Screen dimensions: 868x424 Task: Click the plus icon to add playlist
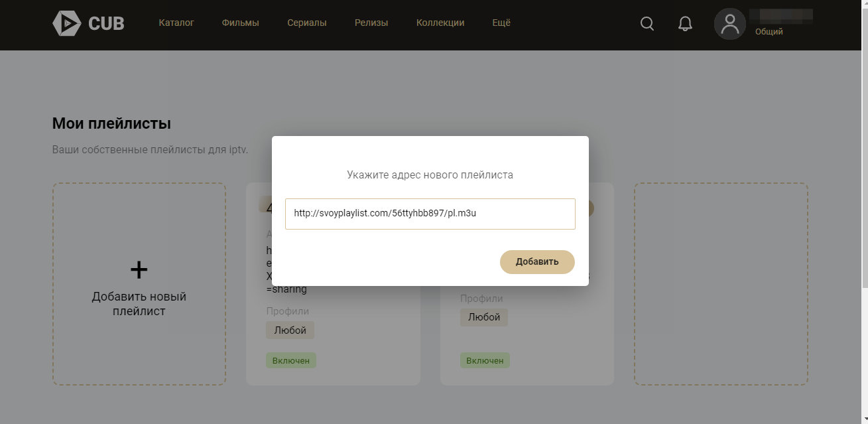click(x=139, y=269)
